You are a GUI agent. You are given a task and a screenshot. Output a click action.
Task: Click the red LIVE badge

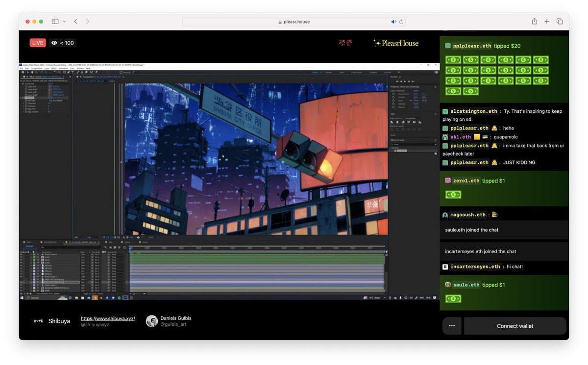click(38, 43)
